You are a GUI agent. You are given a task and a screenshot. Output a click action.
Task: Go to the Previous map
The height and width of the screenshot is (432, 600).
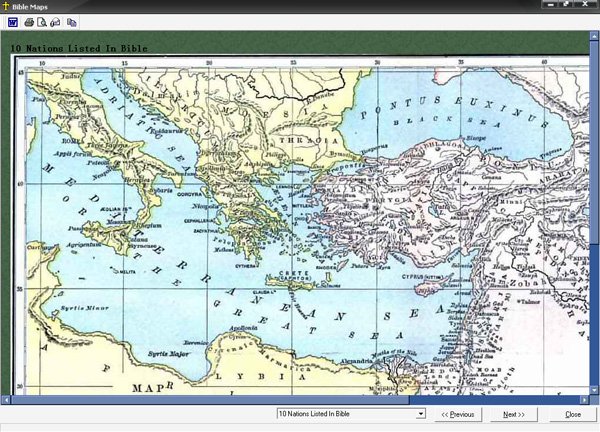(457, 414)
